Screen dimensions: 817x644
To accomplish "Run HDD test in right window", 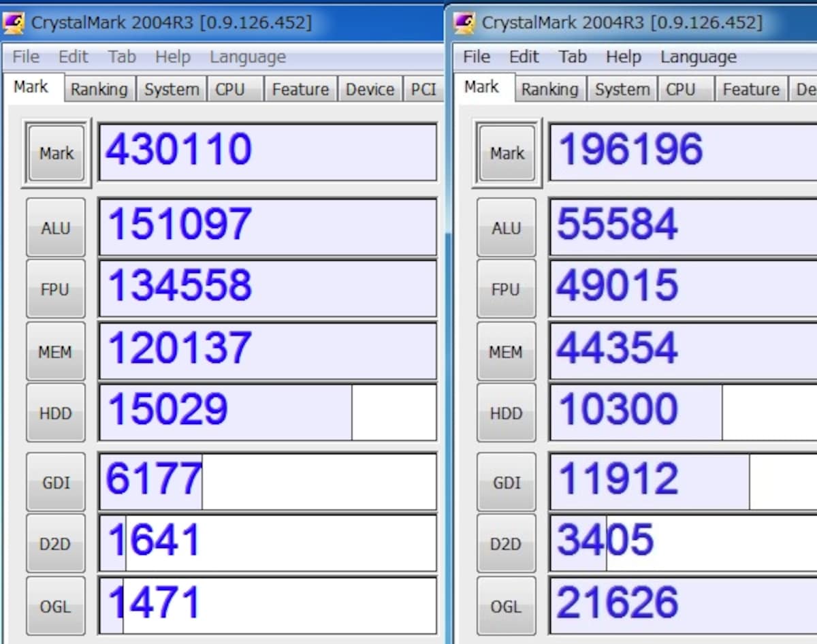I will [x=507, y=413].
